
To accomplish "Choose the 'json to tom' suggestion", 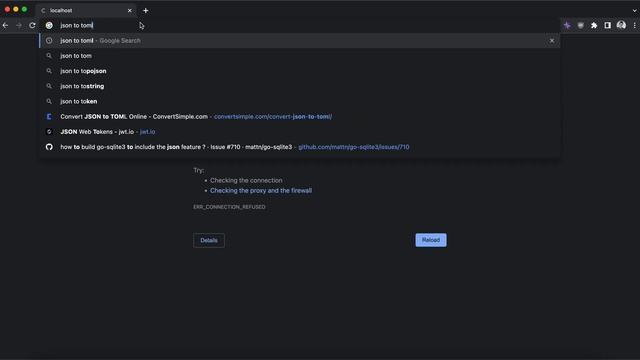I will click(x=300, y=56).
